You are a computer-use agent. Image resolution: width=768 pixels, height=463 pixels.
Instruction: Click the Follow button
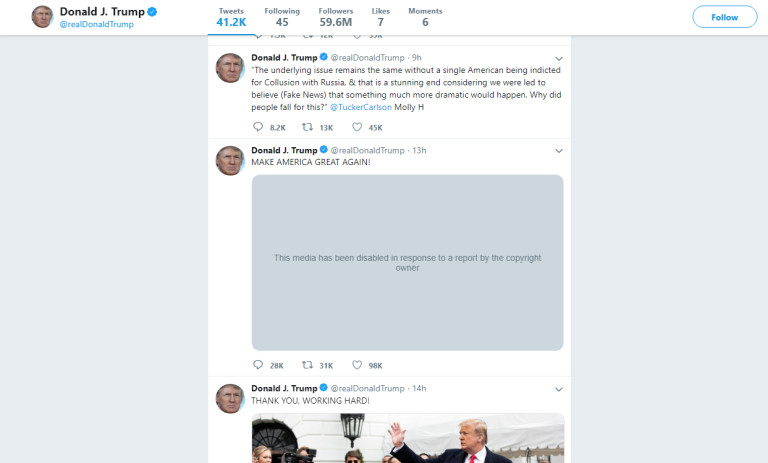pos(724,17)
